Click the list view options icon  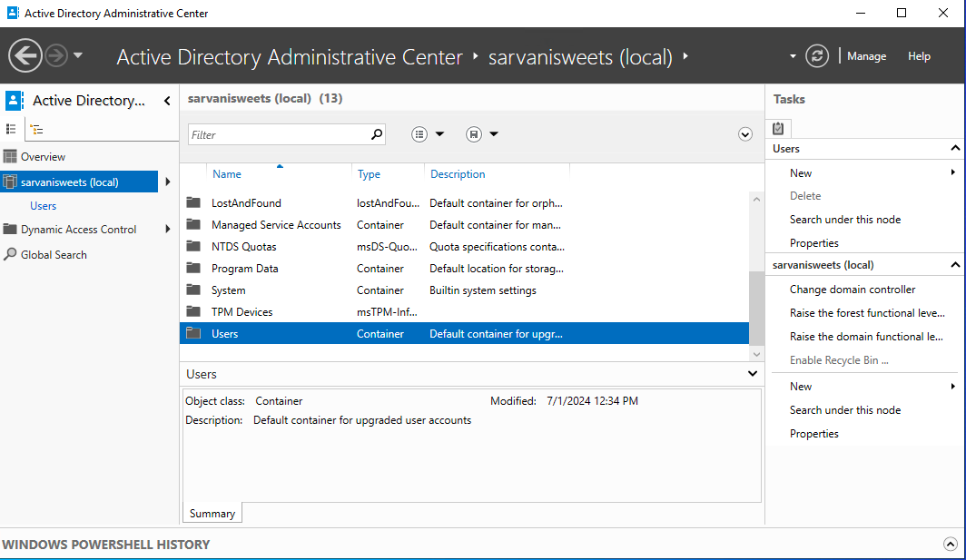419,134
